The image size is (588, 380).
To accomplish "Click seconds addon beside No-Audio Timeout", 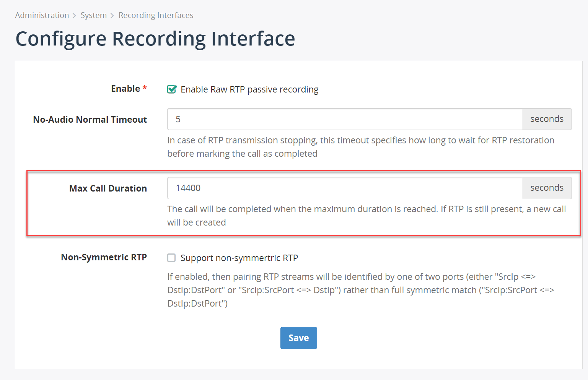I will pyautogui.click(x=547, y=119).
